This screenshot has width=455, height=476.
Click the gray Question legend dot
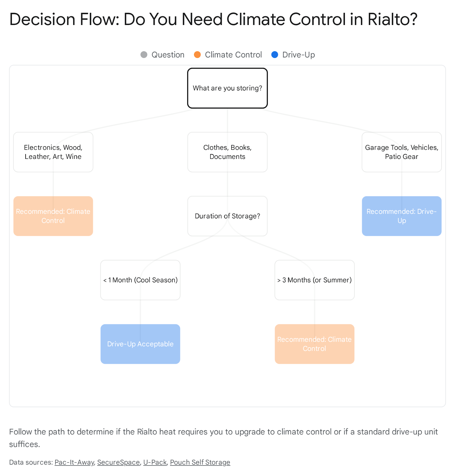(144, 55)
